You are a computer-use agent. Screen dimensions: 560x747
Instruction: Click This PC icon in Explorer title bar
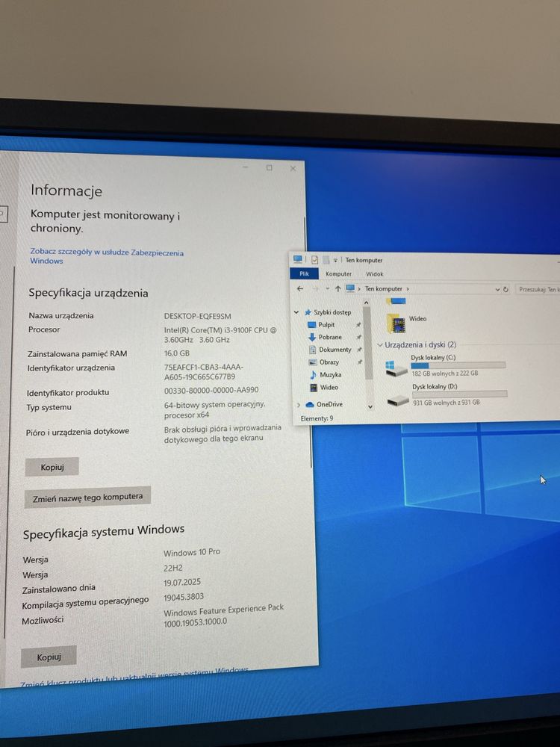tap(298, 259)
